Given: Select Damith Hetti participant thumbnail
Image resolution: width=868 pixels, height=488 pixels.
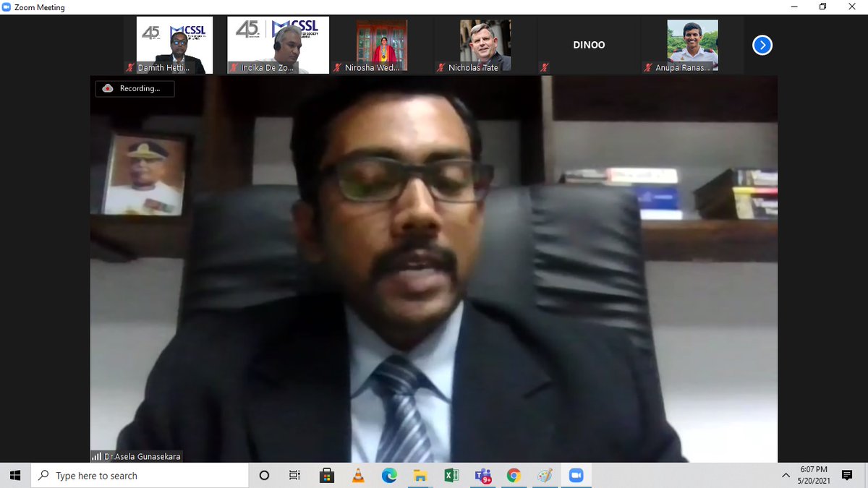Looking at the screenshot, I should pos(174,45).
